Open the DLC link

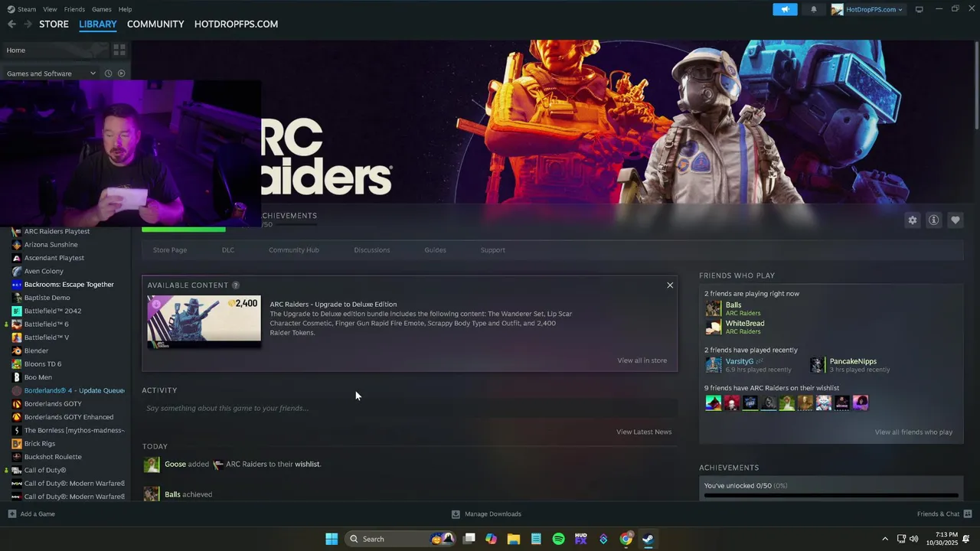tap(228, 250)
